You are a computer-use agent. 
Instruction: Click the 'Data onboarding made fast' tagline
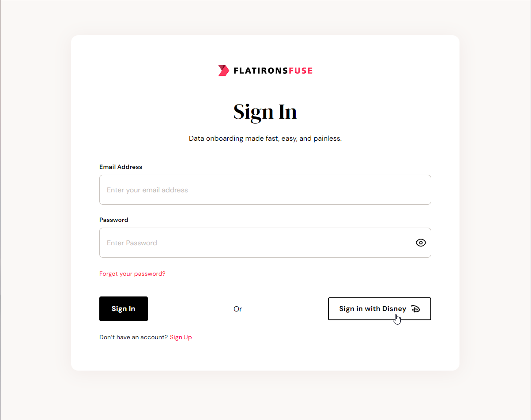pos(265,139)
